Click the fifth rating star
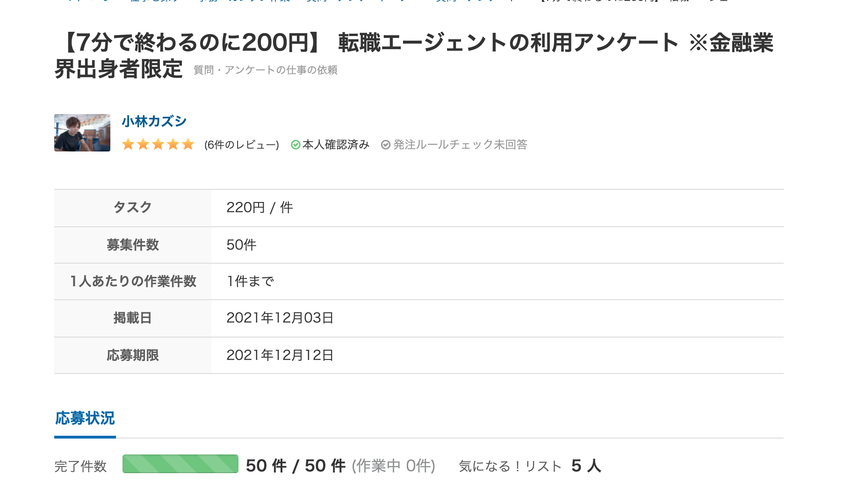 point(188,144)
